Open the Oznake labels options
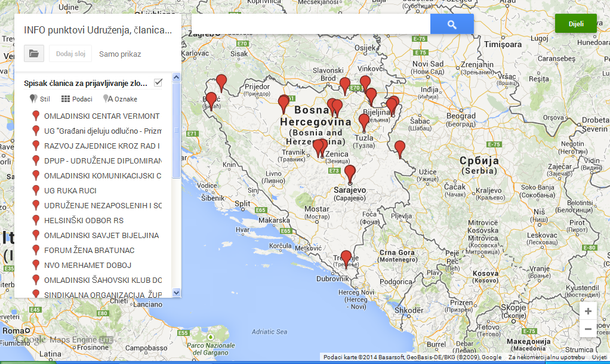The height and width of the screenshot is (364, 610). click(x=120, y=99)
